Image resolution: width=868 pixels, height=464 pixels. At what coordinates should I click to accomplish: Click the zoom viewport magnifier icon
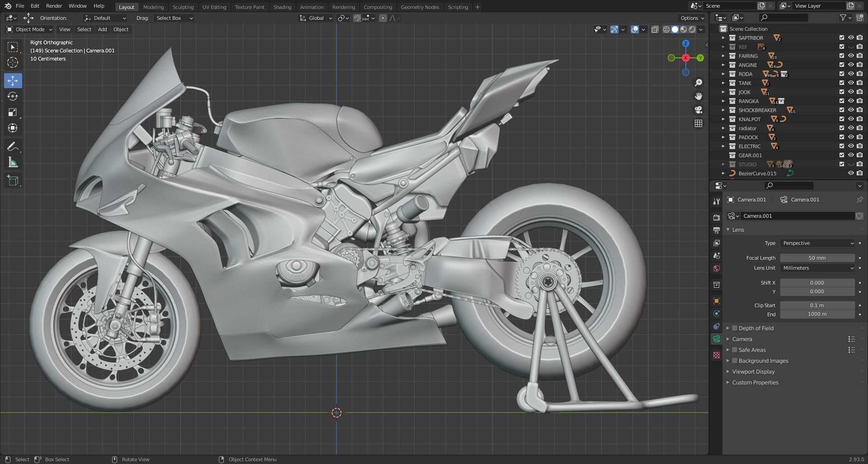698,82
